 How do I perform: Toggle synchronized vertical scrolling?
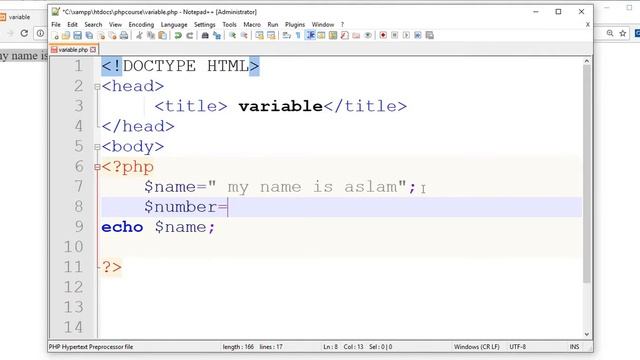pos(260,36)
